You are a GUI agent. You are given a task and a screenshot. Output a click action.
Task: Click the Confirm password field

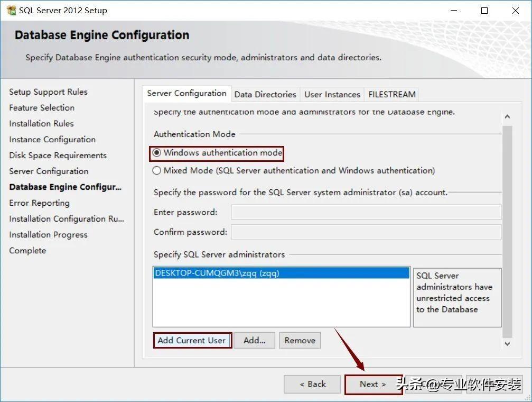click(366, 232)
